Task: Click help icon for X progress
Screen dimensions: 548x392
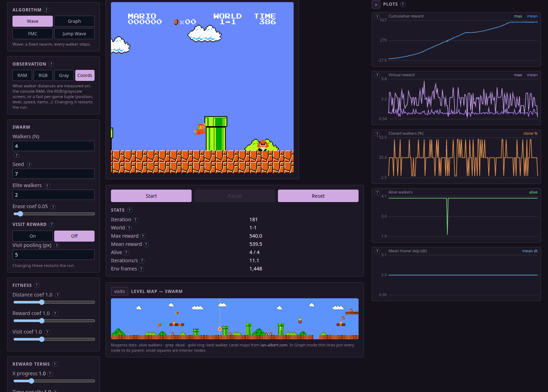Action: pos(50,374)
